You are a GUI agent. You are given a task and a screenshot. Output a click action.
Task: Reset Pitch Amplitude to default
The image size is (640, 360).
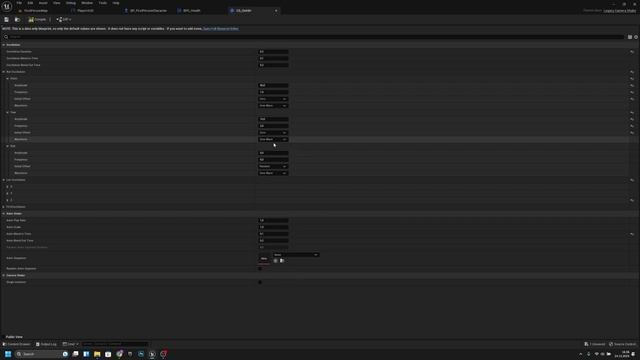tap(632, 85)
